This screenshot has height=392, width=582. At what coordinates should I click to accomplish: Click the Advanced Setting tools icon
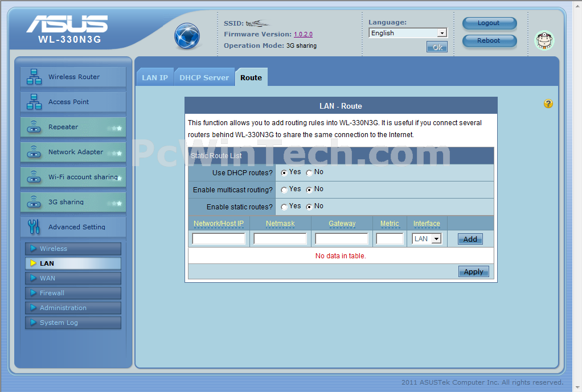click(x=34, y=226)
